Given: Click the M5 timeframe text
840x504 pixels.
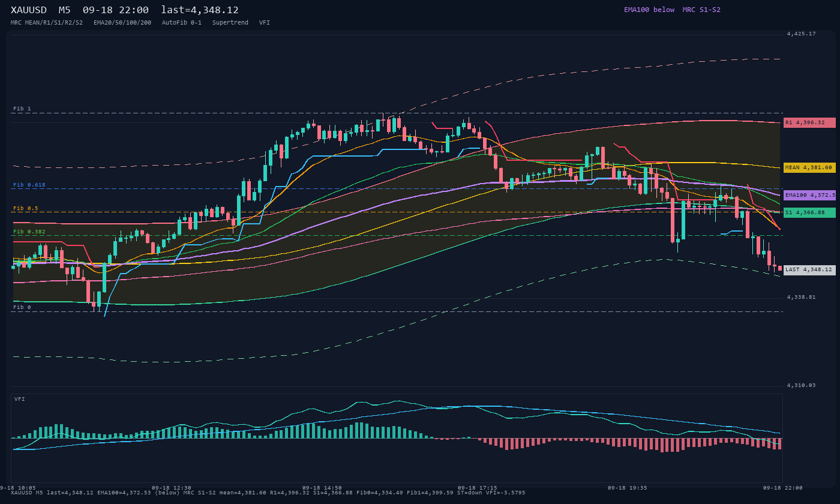Looking at the screenshot, I should 65,10.
